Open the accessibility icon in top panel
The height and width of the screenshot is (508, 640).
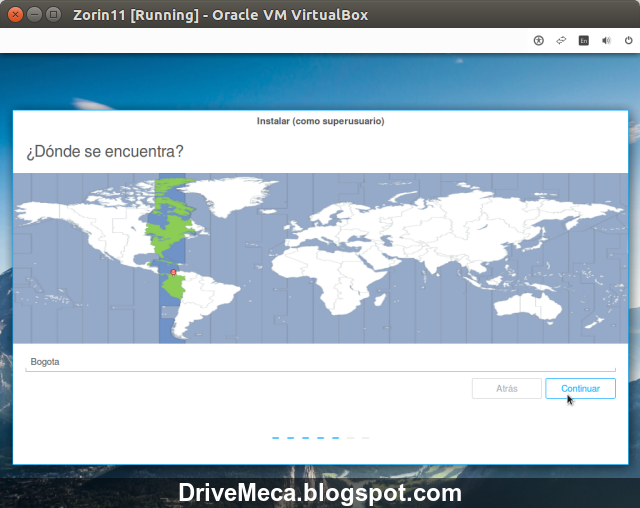pos(539,40)
